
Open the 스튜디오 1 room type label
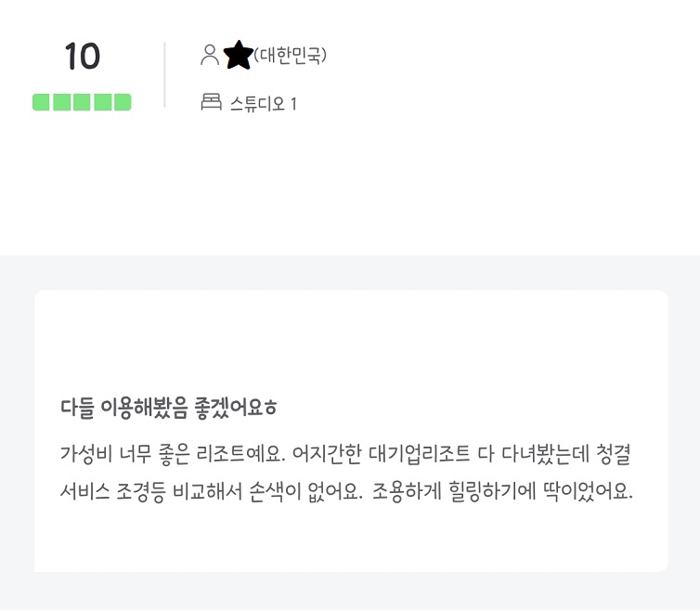click(x=264, y=104)
